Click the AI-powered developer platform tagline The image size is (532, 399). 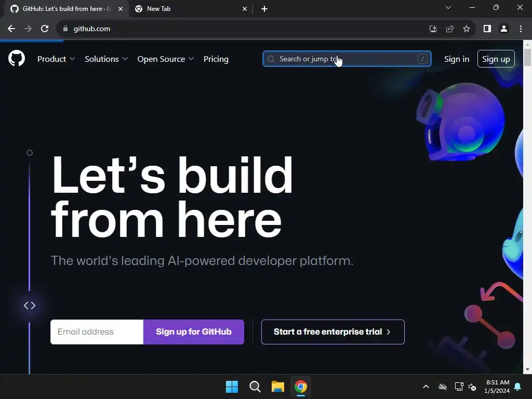point(202,261)
